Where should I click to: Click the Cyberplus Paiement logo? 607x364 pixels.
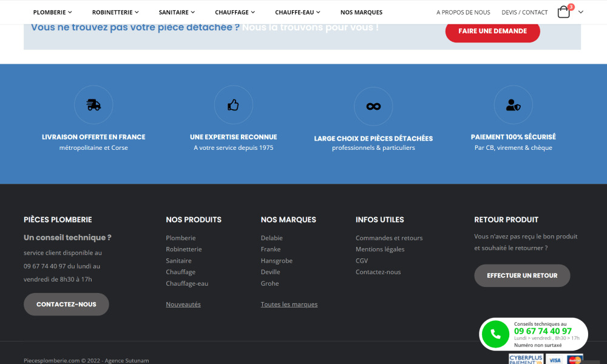526,359
